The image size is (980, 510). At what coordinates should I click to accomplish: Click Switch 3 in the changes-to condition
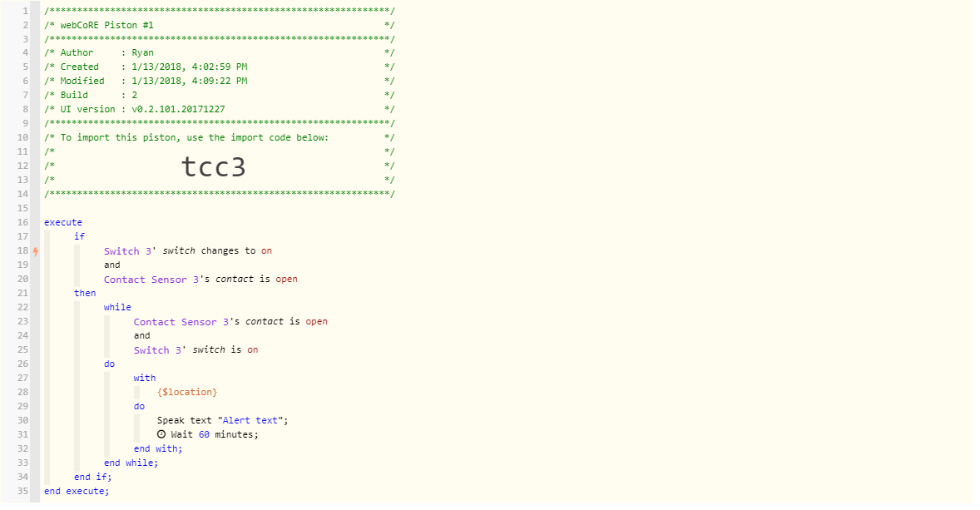129,250
